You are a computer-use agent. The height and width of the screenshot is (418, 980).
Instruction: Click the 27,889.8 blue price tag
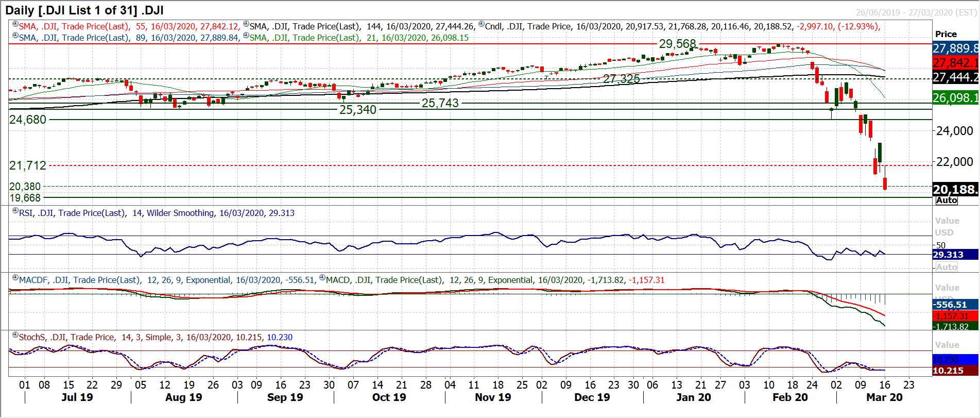(x=956, y=48)
